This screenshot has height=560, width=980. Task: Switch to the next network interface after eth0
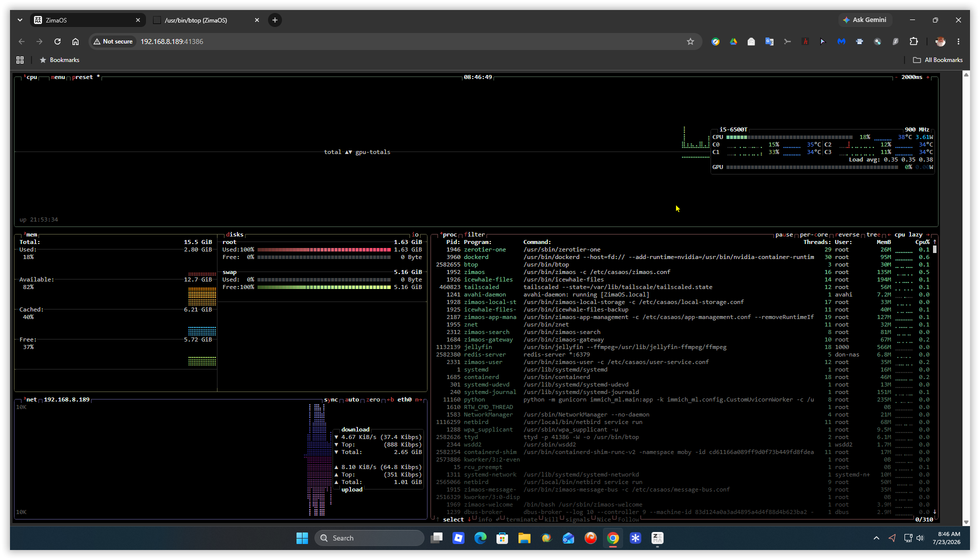(418, 399)
